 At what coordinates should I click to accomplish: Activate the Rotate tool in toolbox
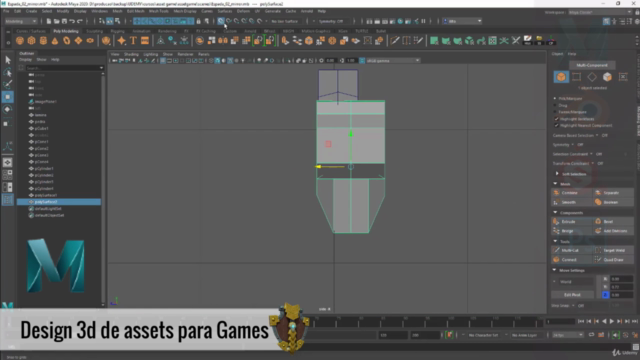7,109
